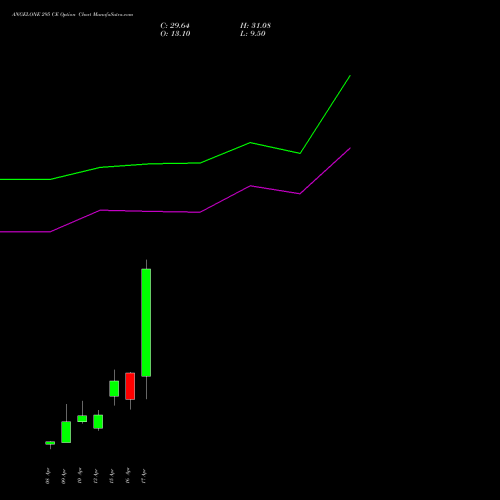
Task: Click the tall green candle for 17 Apr
Action: coord(146,323)
